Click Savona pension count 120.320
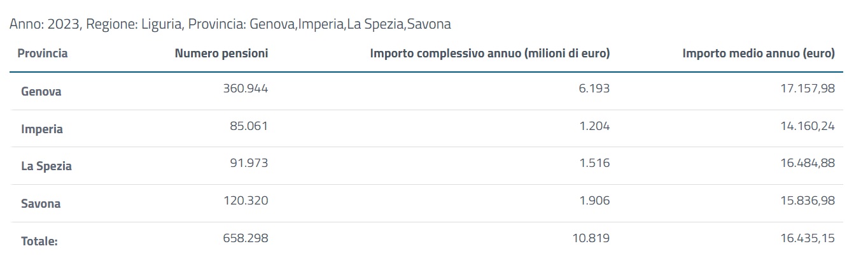 coord(246,201)
